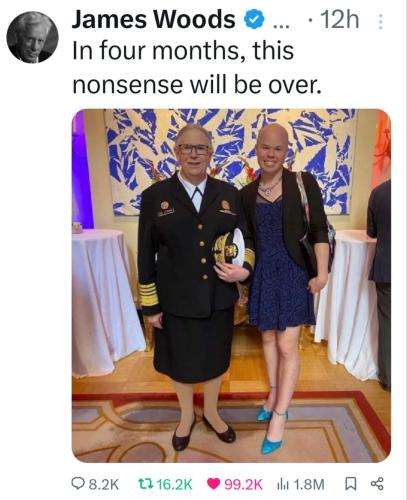This screenshot has height=500, width=407.
Task: Click the 12h timestamp link
Action: tap(339, 19)
